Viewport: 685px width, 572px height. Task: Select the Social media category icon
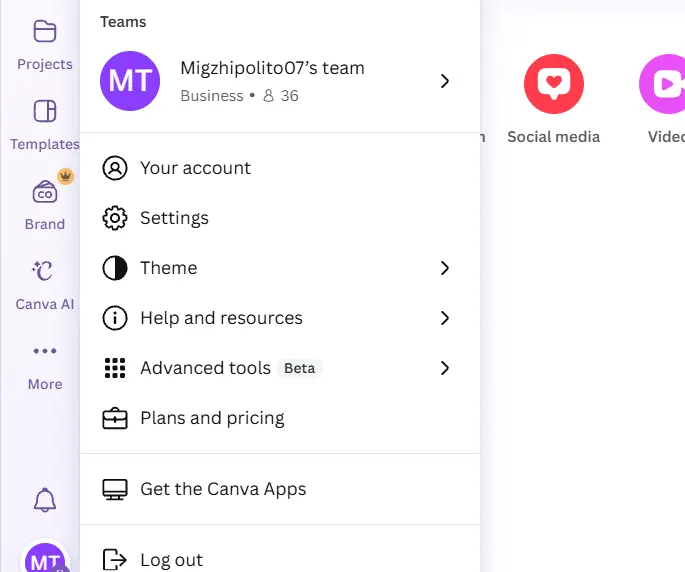[554, 84]
